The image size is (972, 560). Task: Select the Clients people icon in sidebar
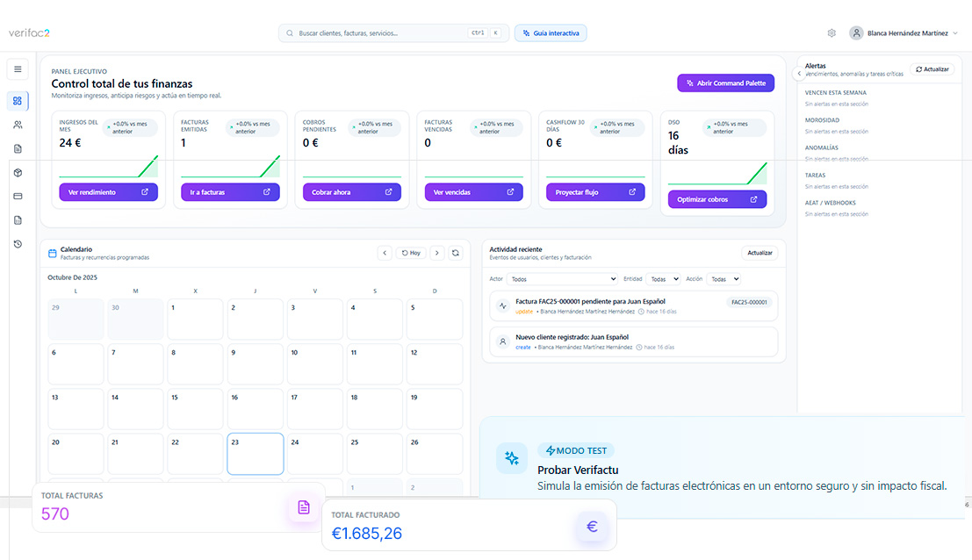coord(17,124)
